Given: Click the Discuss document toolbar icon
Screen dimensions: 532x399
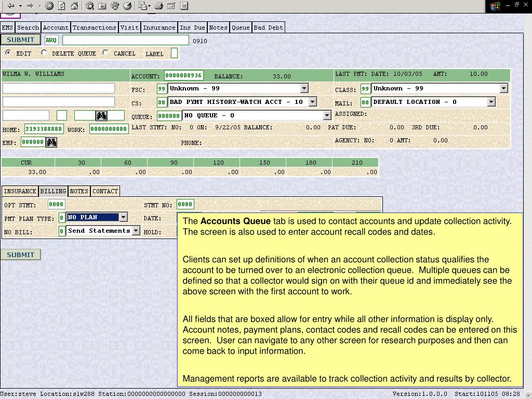Looking at the screenshot, I should pos(184,6).
